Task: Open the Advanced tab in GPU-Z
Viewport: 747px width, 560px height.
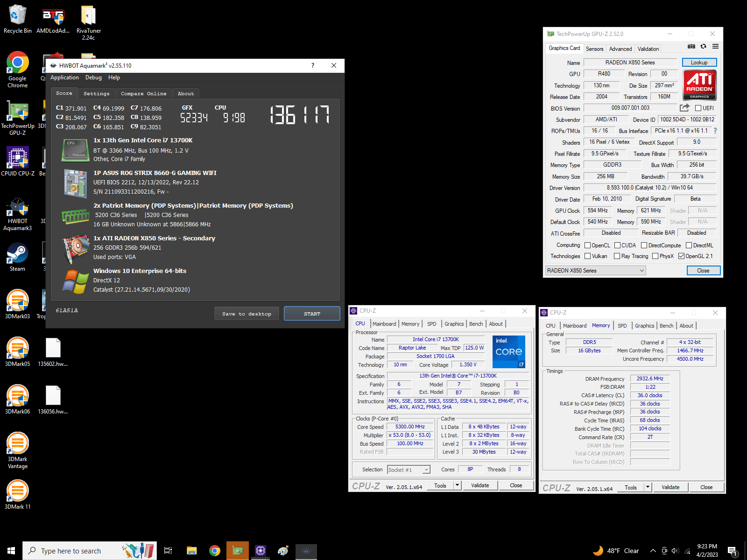Action: 620,49
